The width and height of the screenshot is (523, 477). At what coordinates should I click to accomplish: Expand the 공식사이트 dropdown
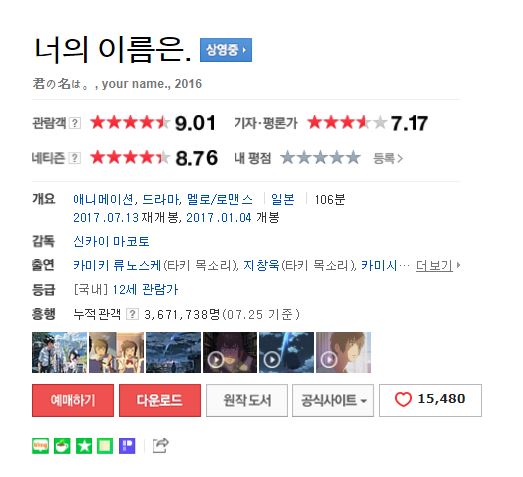333,400
